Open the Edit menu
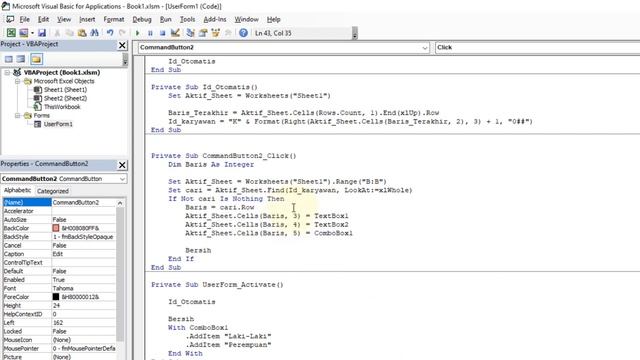The height and width of the screenshot is (360, 640). click(43, 19)
